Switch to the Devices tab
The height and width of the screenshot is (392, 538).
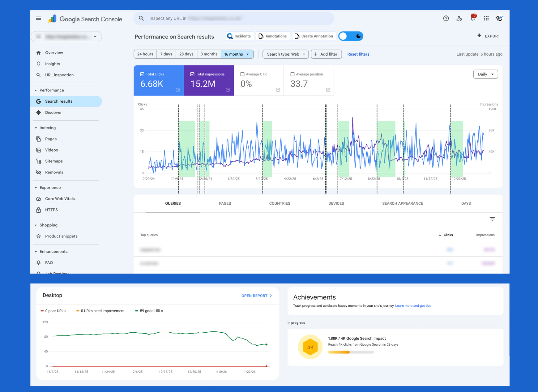coord(336,203)
